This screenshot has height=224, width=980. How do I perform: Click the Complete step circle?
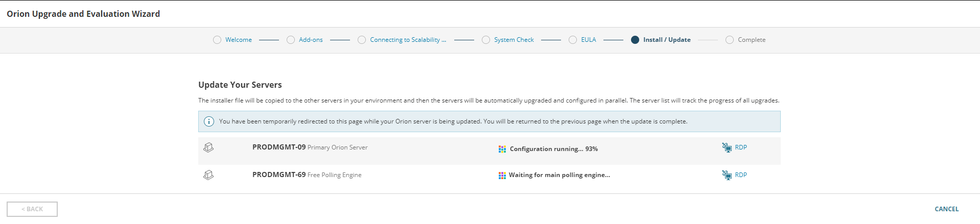[x=730, y=40]
